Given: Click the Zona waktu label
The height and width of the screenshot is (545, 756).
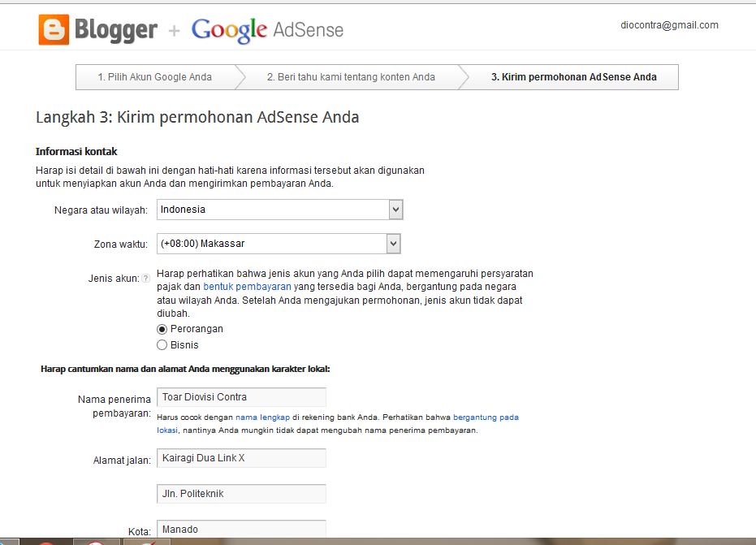Looking at the screenshot, I should point(120,244).
